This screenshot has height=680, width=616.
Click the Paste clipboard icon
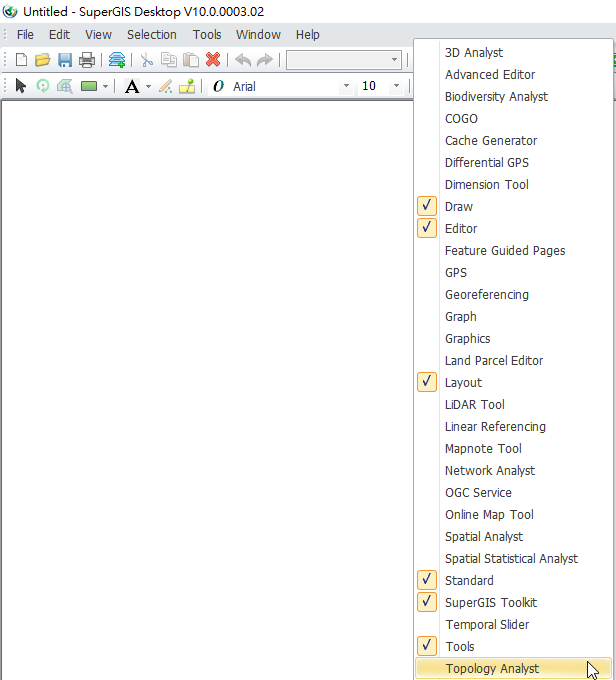click(x=191, y=60)
